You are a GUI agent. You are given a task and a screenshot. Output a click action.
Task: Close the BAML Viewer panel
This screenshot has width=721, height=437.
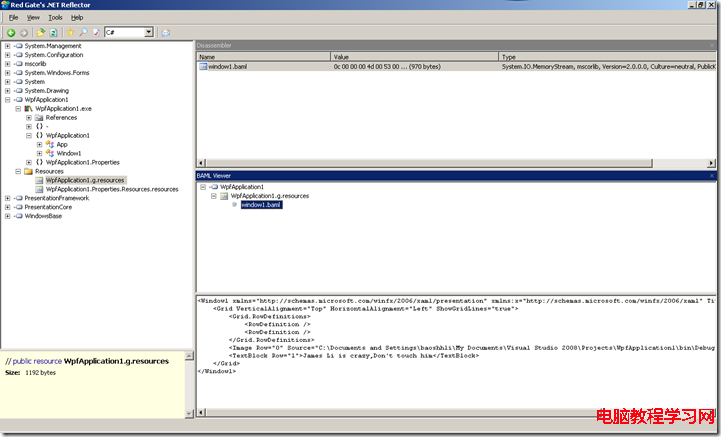tap(712, 176)
